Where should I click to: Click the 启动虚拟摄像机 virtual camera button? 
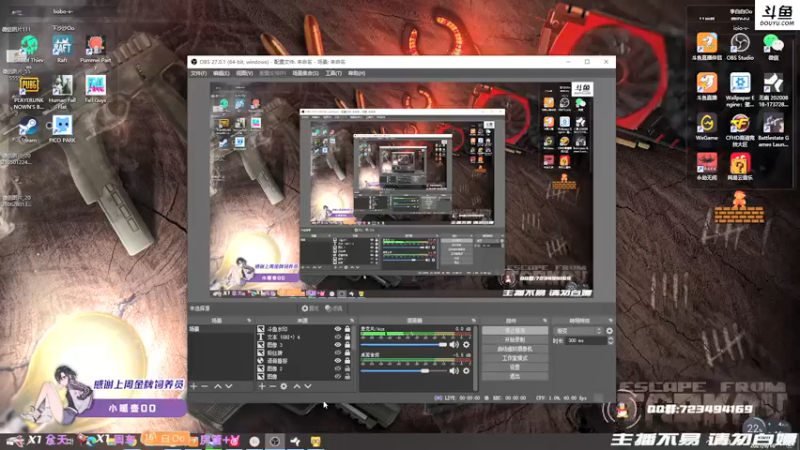(x=514, y=349)
